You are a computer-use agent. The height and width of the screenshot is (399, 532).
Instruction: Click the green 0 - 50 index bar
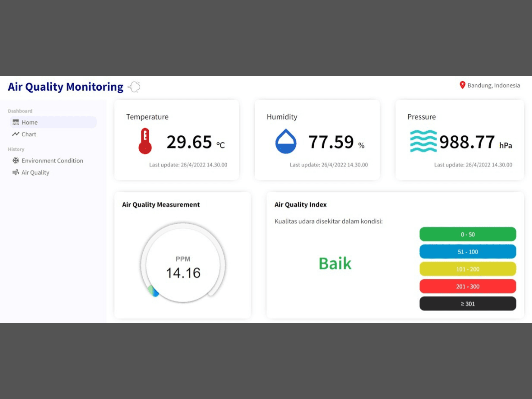(468, 234)
